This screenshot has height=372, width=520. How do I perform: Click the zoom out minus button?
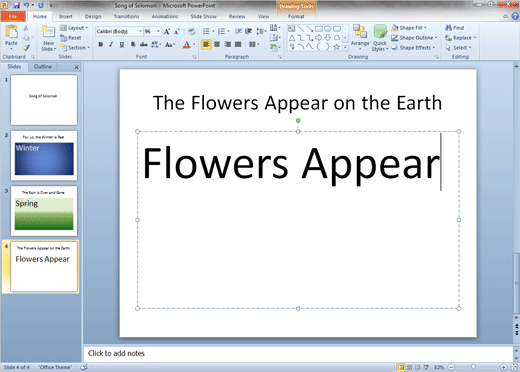451,367
